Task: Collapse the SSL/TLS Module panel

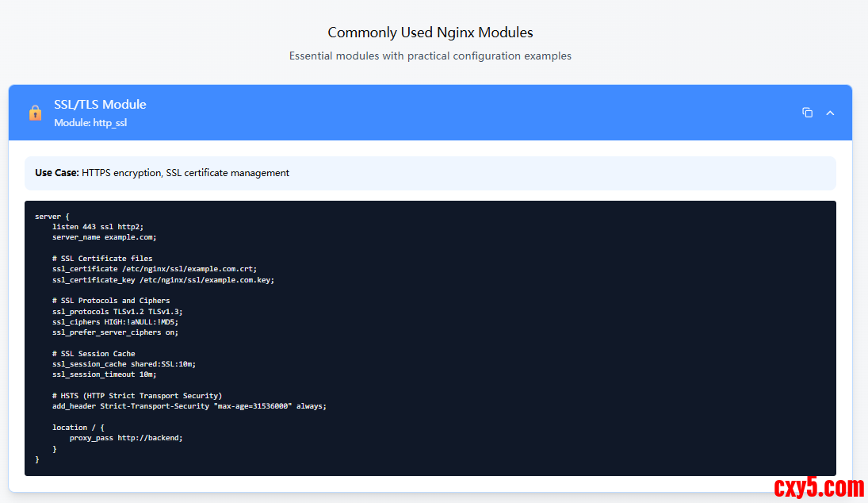Action: click(x=830, y=113)
